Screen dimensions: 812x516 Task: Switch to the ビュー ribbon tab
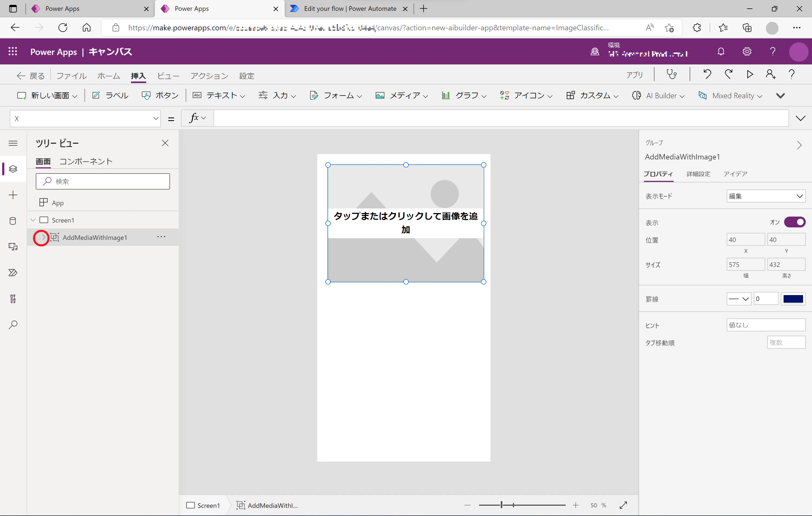(168, 76)
